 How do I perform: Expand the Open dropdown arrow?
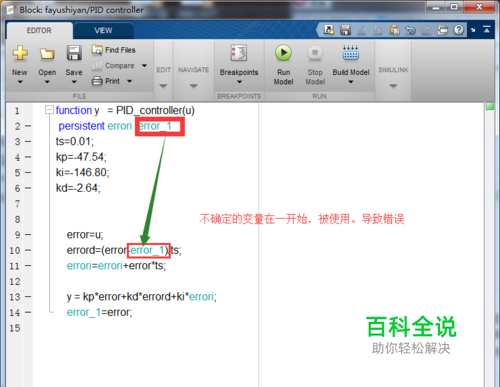point(47,82)
